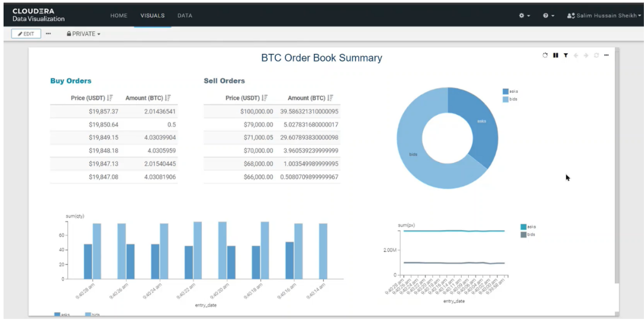The width and height of the screenshot is (644, 323).
Task: Select the $19,850.64 buy price cell
Action: point(104,124)
